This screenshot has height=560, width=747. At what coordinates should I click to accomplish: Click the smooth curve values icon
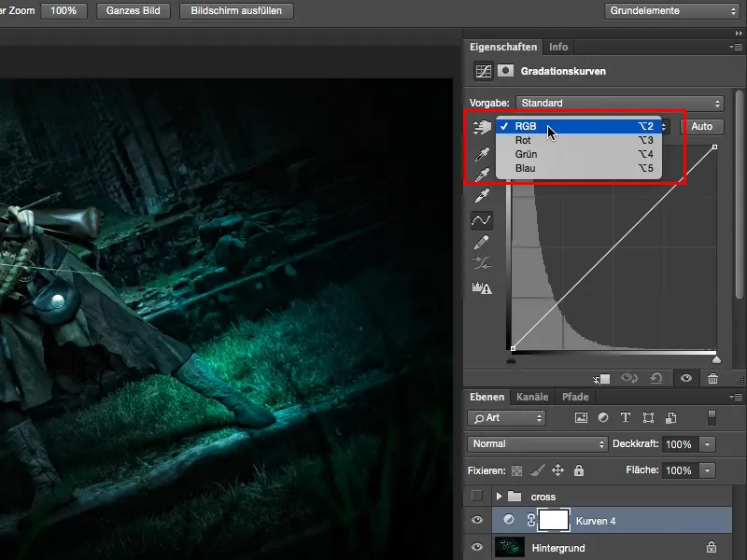[481, 263]
